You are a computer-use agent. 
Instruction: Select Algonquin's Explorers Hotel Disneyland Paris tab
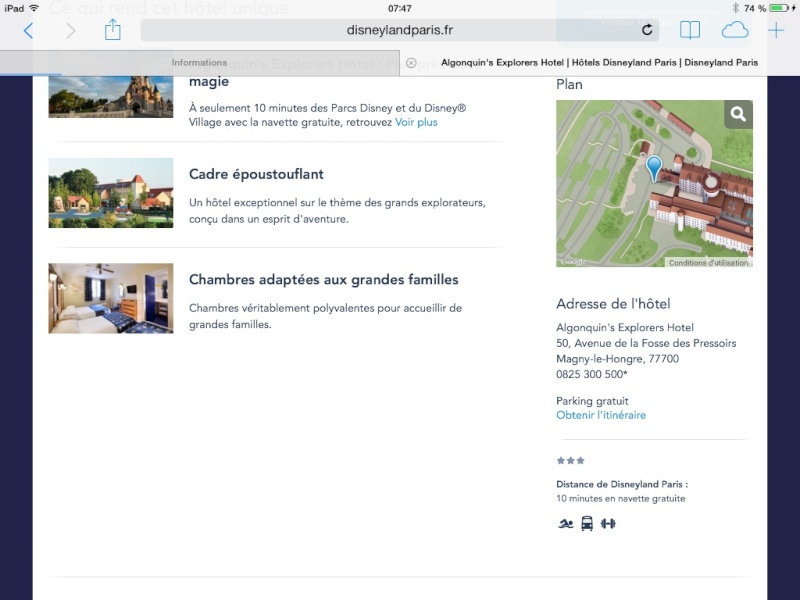[x=599, y=63]
